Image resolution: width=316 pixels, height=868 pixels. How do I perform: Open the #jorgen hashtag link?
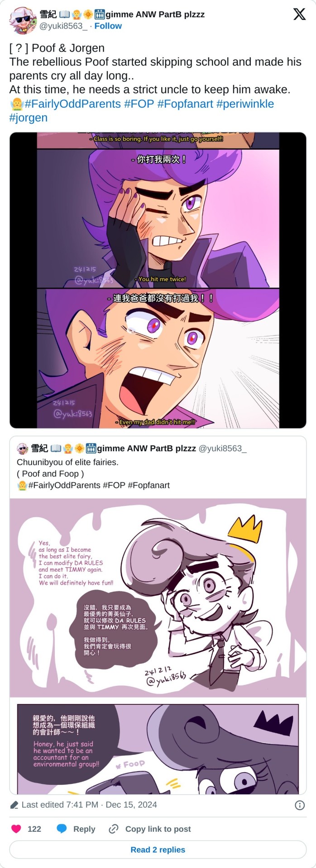pos(28,118)
